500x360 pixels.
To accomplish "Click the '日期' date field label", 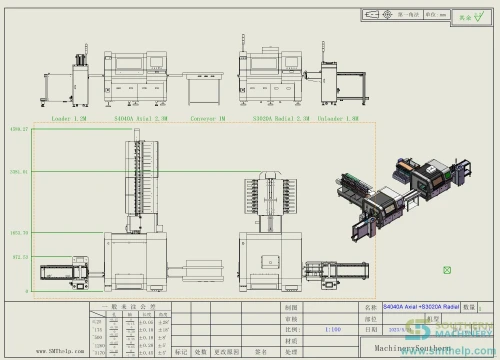I will click(371, 330).
